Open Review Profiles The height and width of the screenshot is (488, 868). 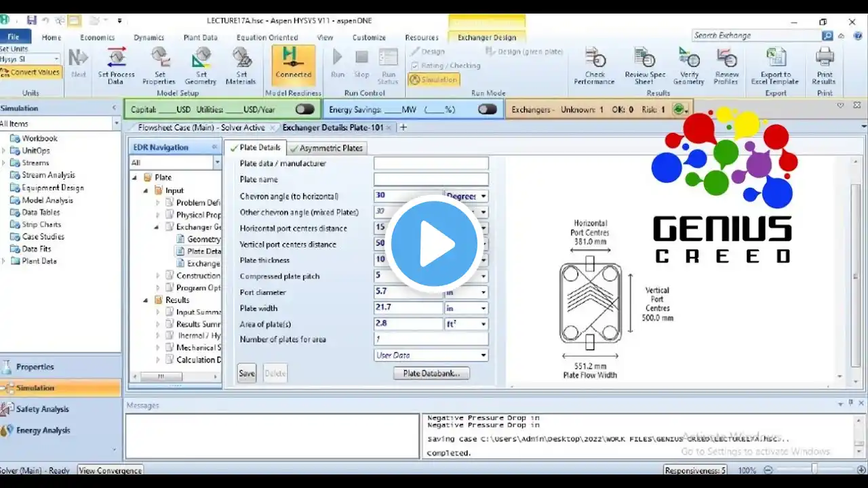click(726, 66)
